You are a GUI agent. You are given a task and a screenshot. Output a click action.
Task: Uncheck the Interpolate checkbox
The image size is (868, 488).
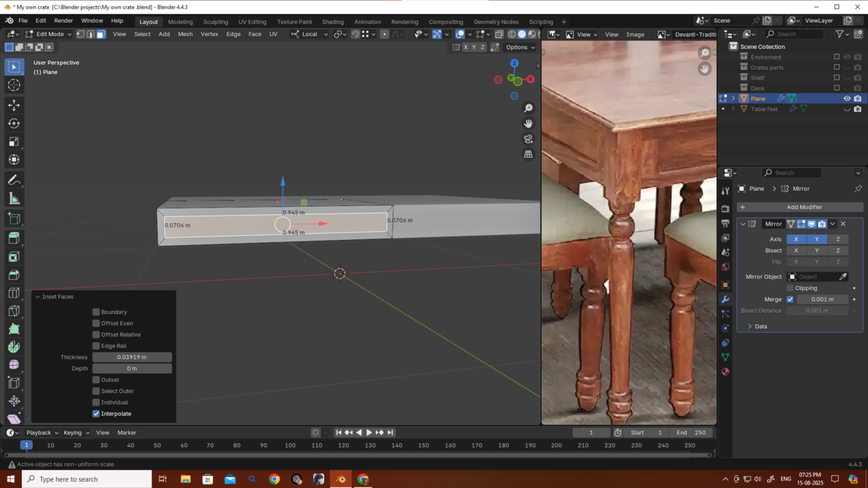coord(96,413)
